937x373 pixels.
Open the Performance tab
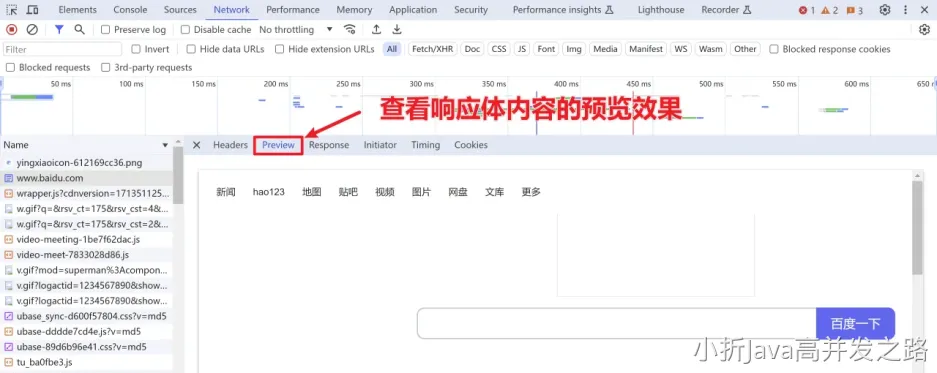(293, 10)
